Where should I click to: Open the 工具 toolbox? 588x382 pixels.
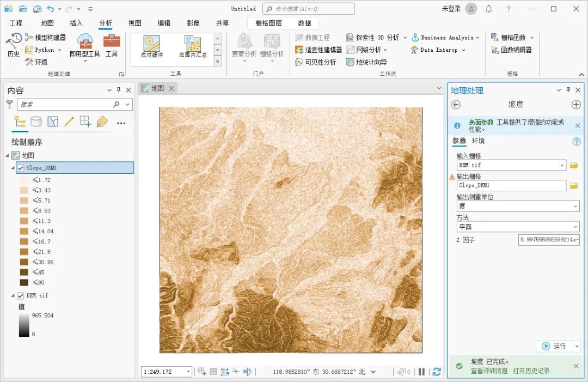pos(112,46)
